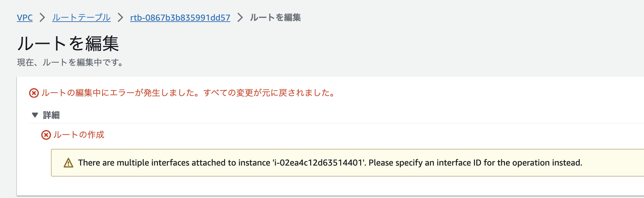Select the ルートを編集 breadcrumb entry
The height and width of the screenshot is (198, 644).
pyautogui.click(x=276, y=17)
